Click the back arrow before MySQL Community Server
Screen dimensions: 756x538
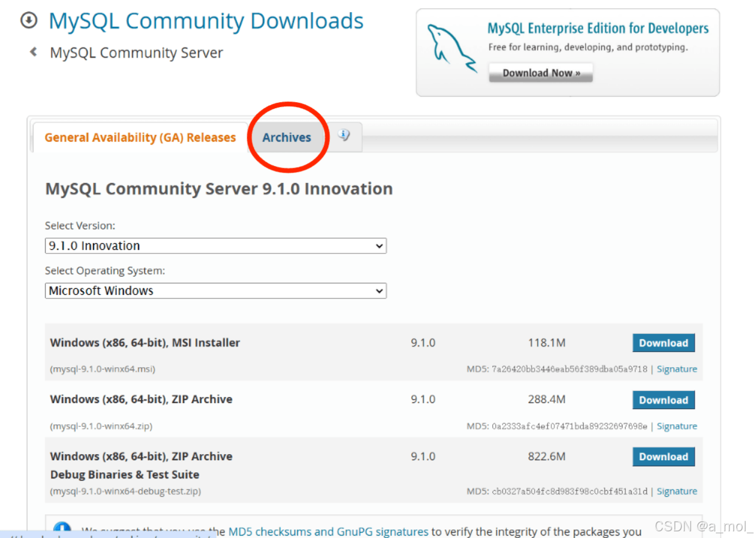(x=33, y=52)
